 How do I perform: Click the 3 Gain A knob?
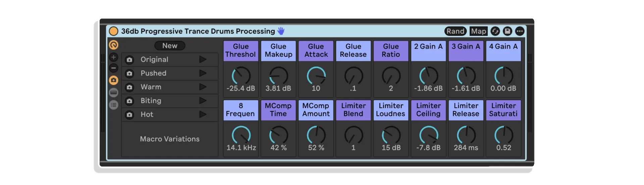click(466, 76)
